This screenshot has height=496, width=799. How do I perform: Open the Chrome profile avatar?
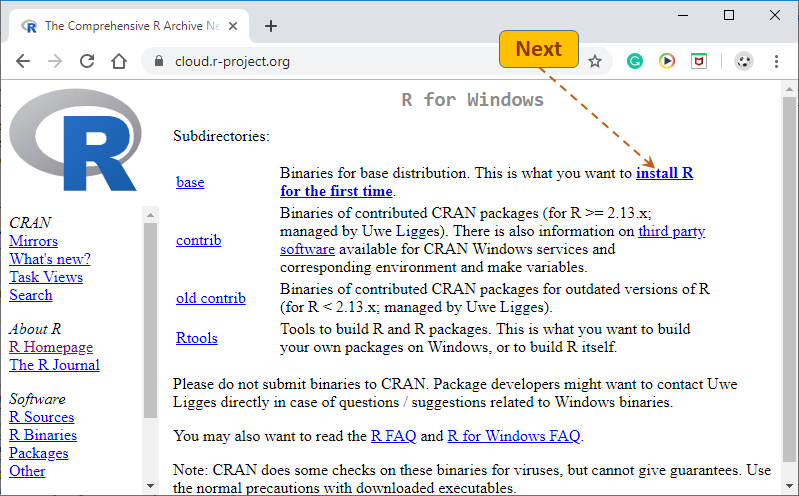pyautogui.click(x=743, y=62)
